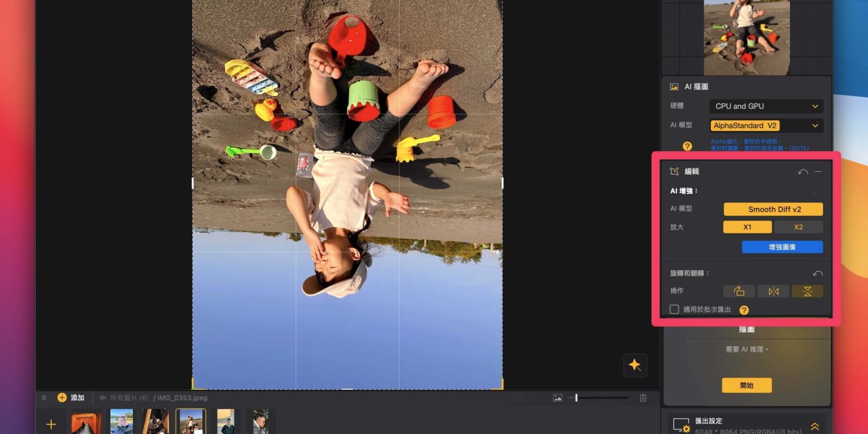This screenshot has height=434, width=868.
Task: Adjust the thumbnail size slider
Action: pos(576,398)
